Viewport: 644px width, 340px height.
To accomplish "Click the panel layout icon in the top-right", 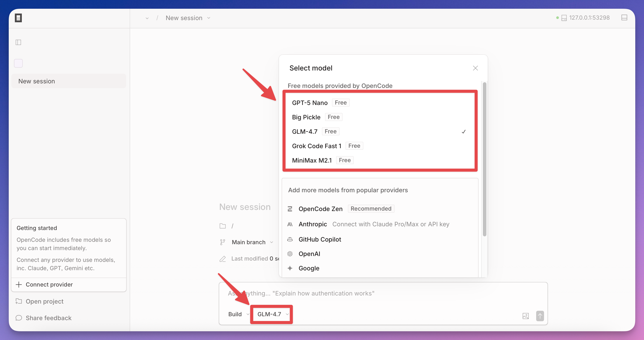I will (625, 18).
